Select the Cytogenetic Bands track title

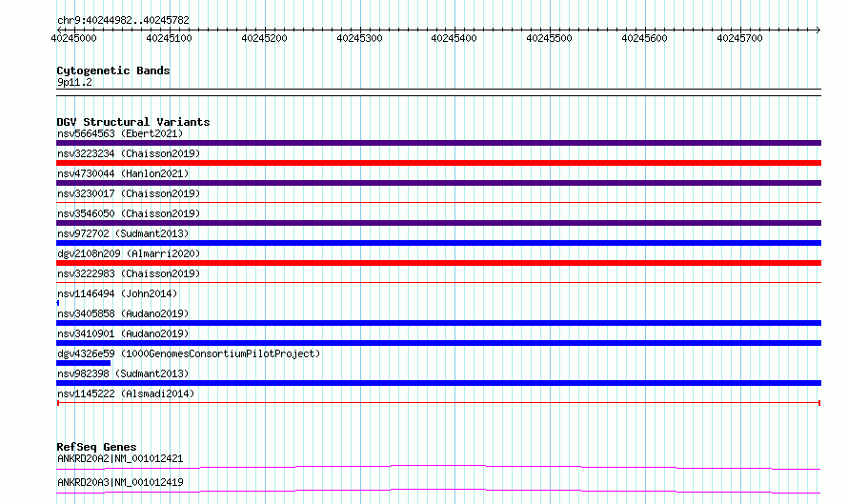coord(113,71)
